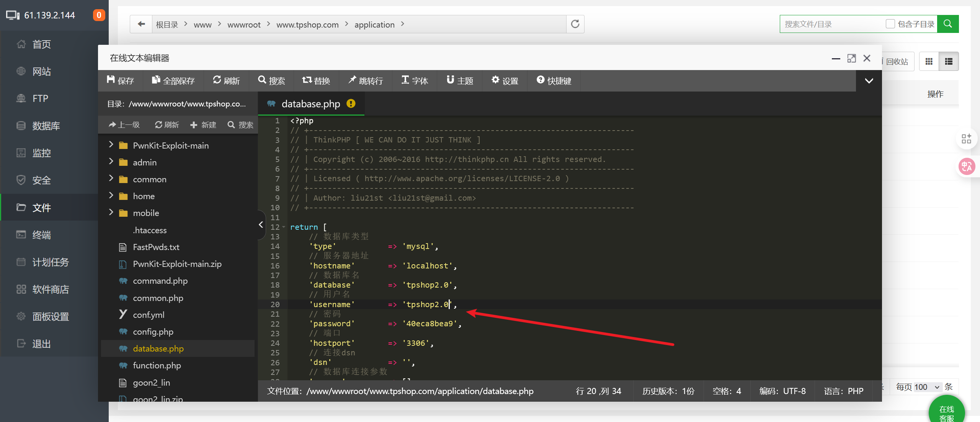
Task: Expand the toolbar chevron dropdown
Action: click(869, 81)
